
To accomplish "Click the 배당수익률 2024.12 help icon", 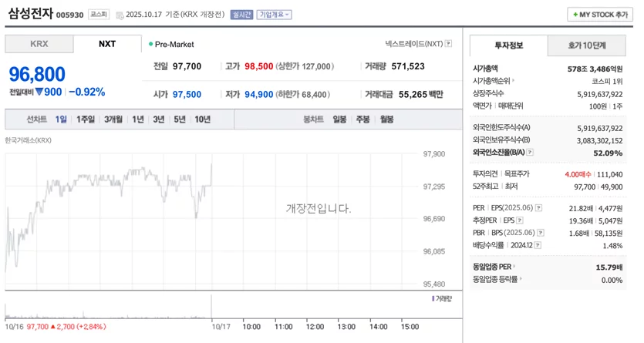I will [x=538, y=245].
